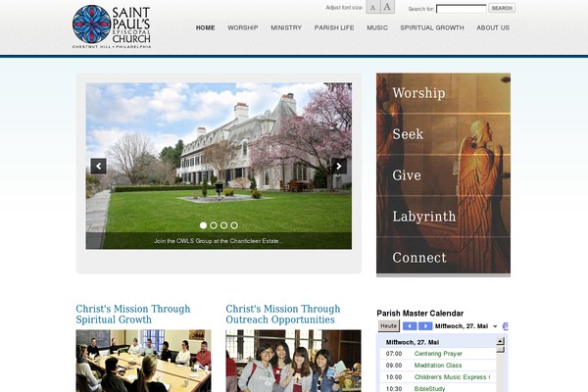Open the HOME menu item

[205, 27]
